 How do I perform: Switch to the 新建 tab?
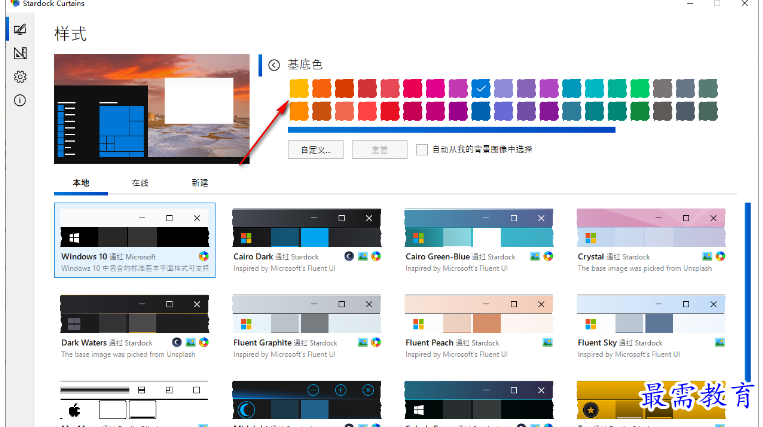click(200, 183)
